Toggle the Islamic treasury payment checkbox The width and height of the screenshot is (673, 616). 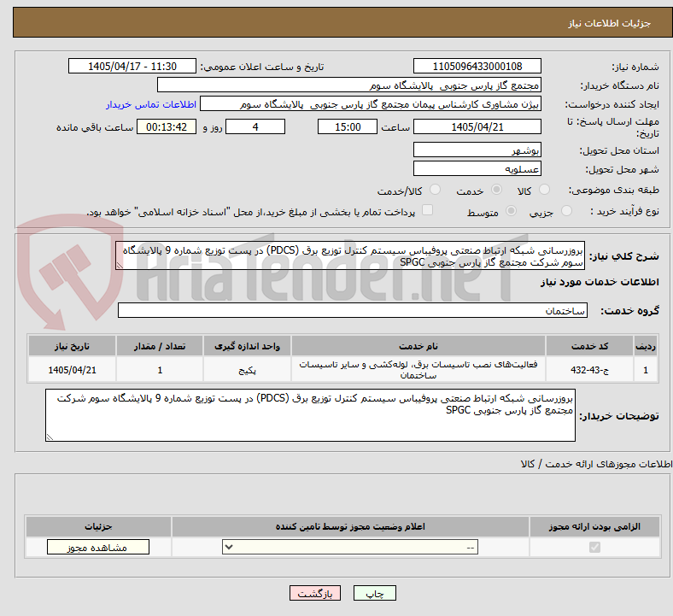pos(428,210)
